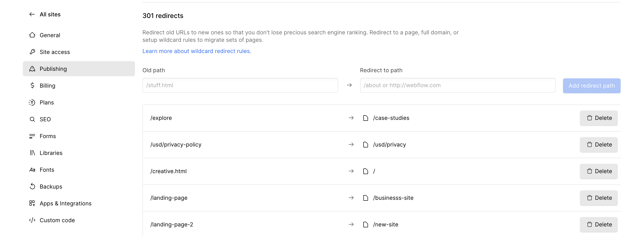Click the Custom code brackets icon
Image resolution: width=644 pixels, height=236 pixels.
tap(32, 220)
